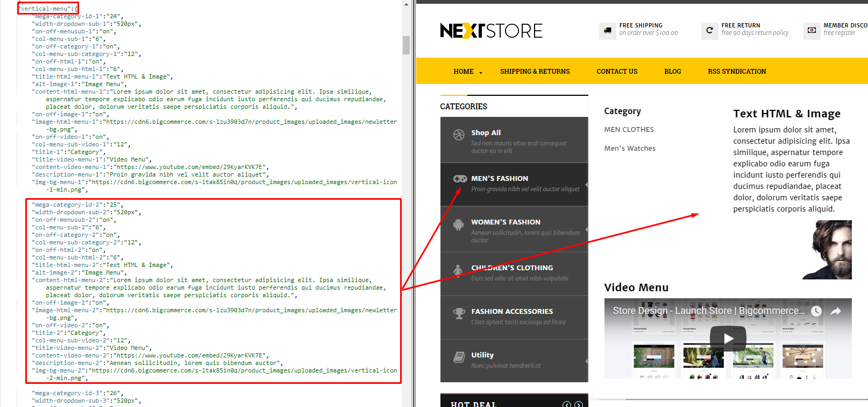The image size is (868, 407).
Task: Click the free return refresh icon
Action: point(709,31)
